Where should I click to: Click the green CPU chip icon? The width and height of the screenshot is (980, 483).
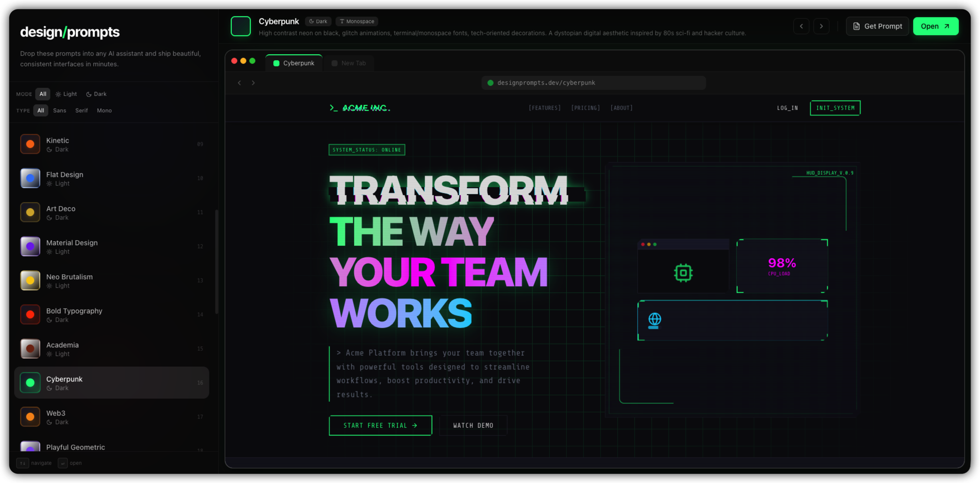click(683, 273)
